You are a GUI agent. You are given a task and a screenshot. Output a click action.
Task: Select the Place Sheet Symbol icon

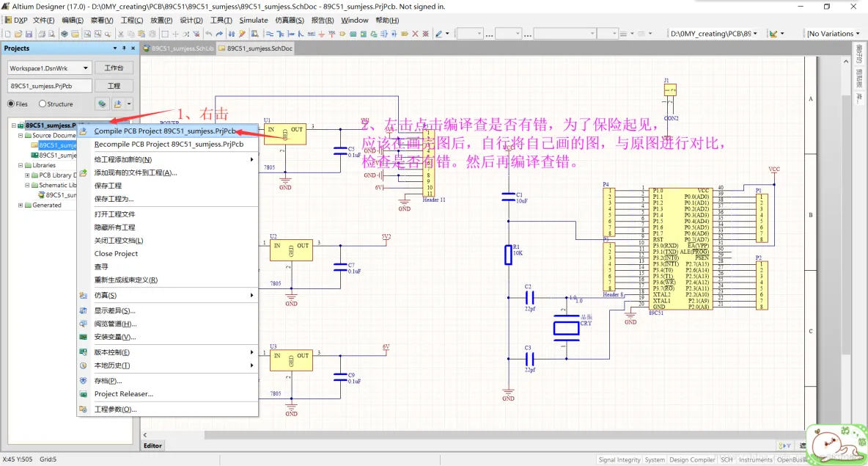click(x=353, y=34)
